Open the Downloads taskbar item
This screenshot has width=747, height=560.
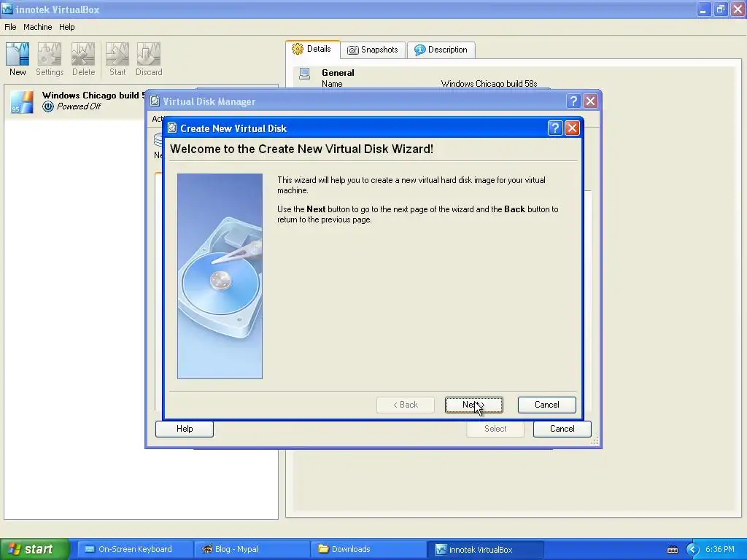[368, 549]
